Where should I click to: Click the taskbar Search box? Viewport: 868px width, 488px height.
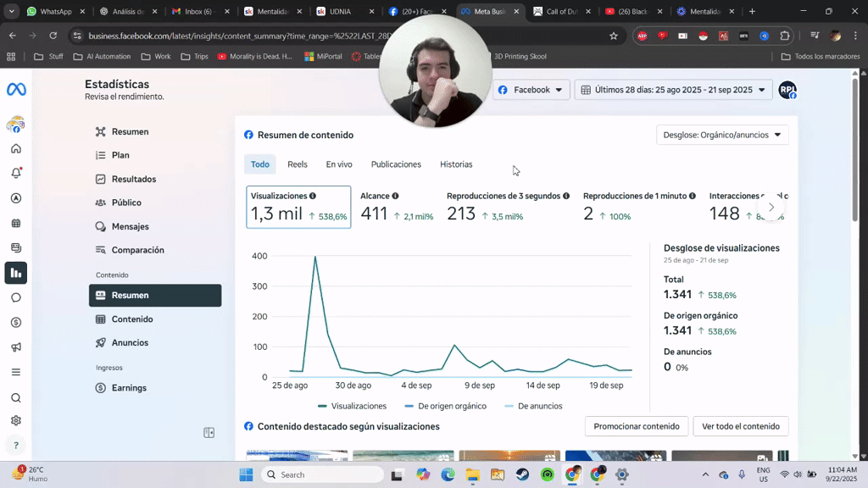(322, 474)
